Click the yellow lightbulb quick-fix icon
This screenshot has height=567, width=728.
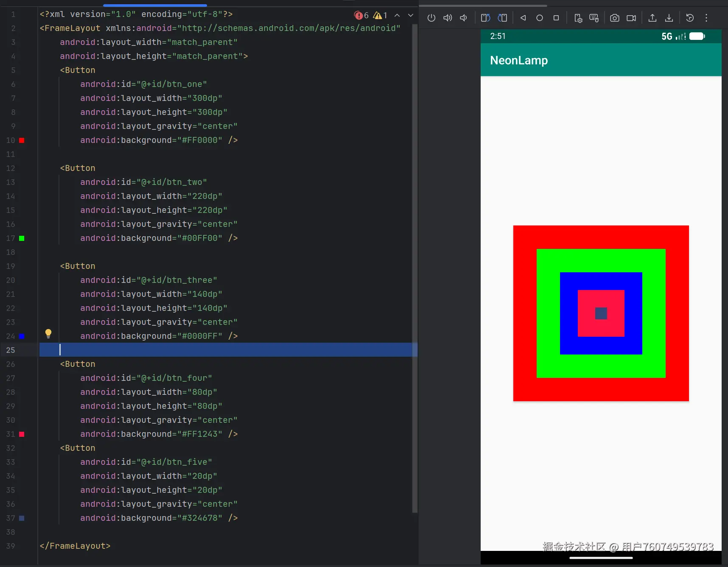tap(48, 333)
